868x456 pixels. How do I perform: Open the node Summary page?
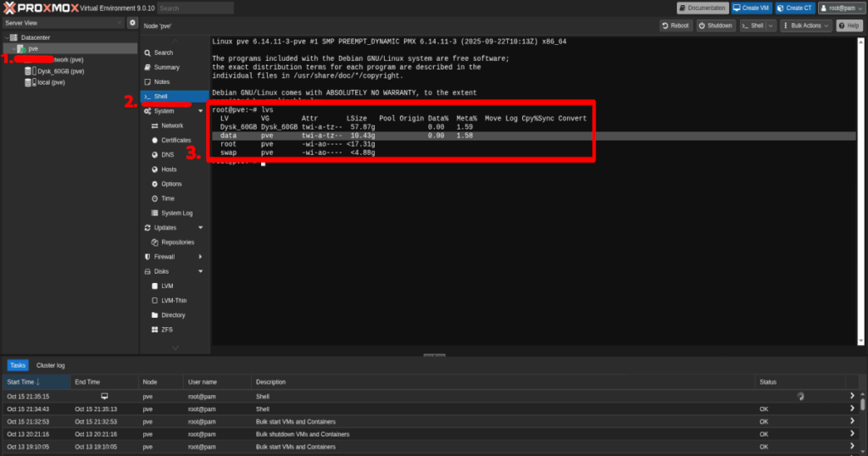[x=166, y=67]
